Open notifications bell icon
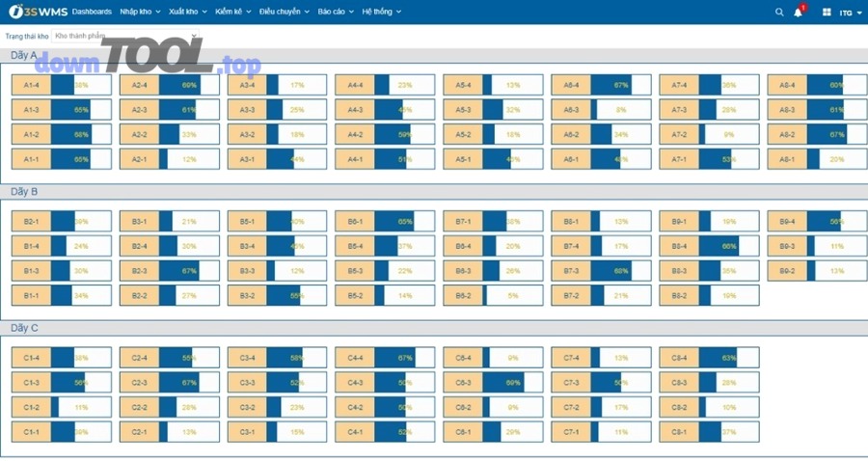The height and width of the screenshot is (461, 868). [x=799, y=13]
